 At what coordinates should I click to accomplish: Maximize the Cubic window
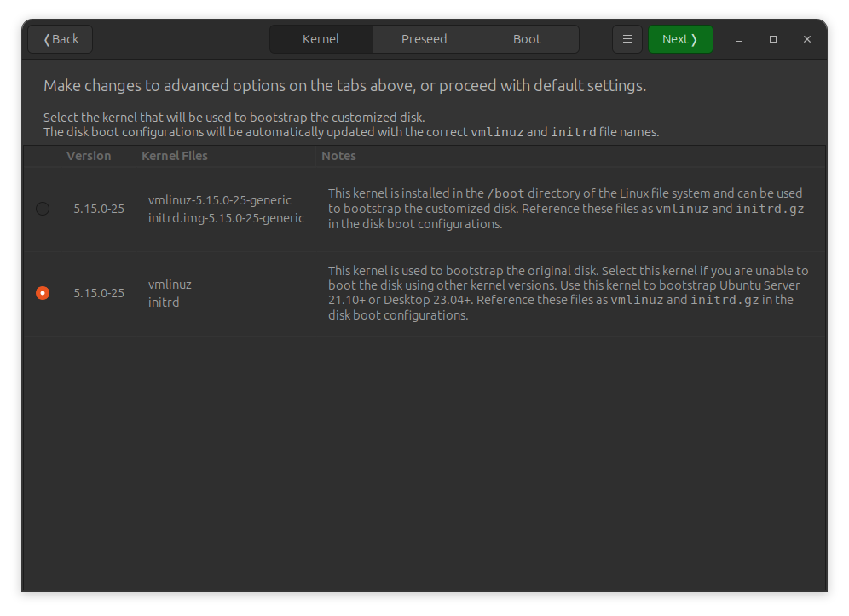pos(772,38)
